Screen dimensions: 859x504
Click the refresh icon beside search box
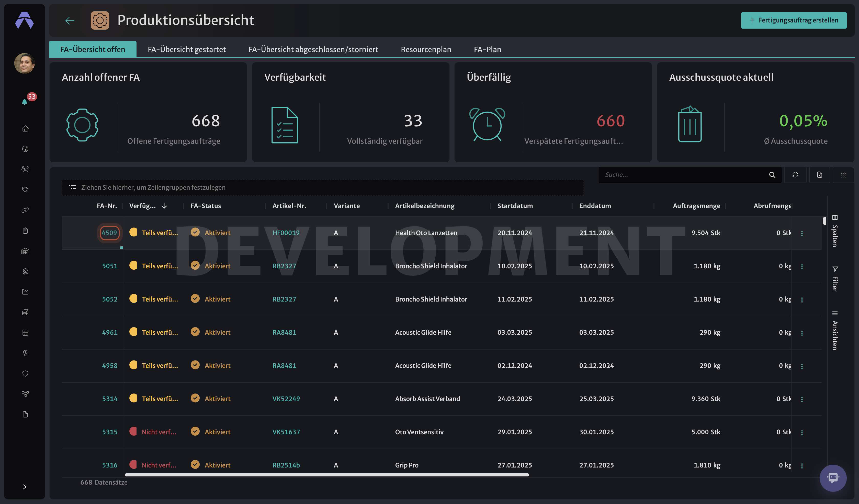(795, 175)
